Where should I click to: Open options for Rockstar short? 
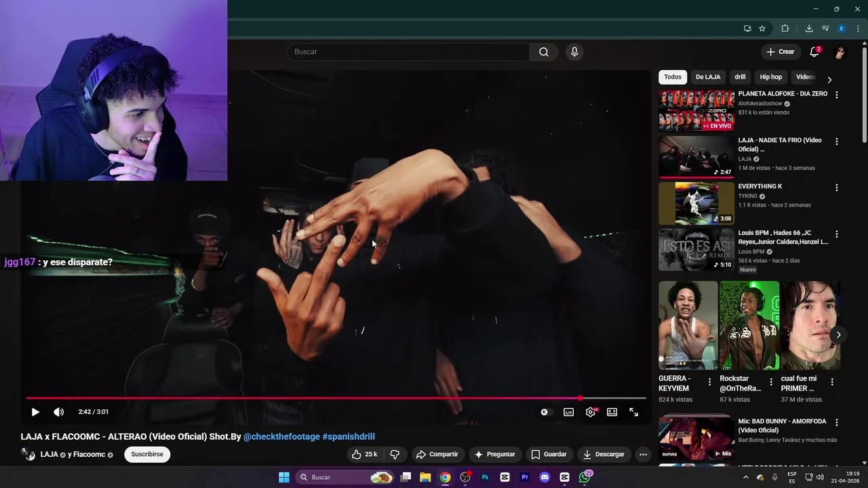tap(770, 382)
